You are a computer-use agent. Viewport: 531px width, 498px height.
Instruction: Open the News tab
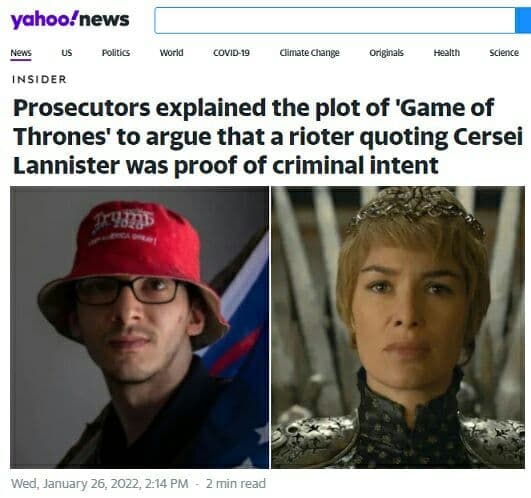tap(21, 53)
